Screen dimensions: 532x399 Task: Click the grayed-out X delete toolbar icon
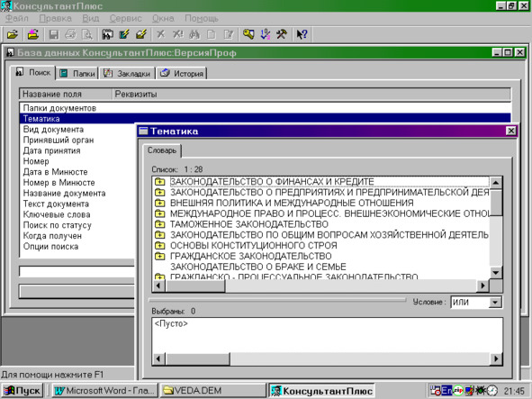pyautogui.click(x=161, y=34)
